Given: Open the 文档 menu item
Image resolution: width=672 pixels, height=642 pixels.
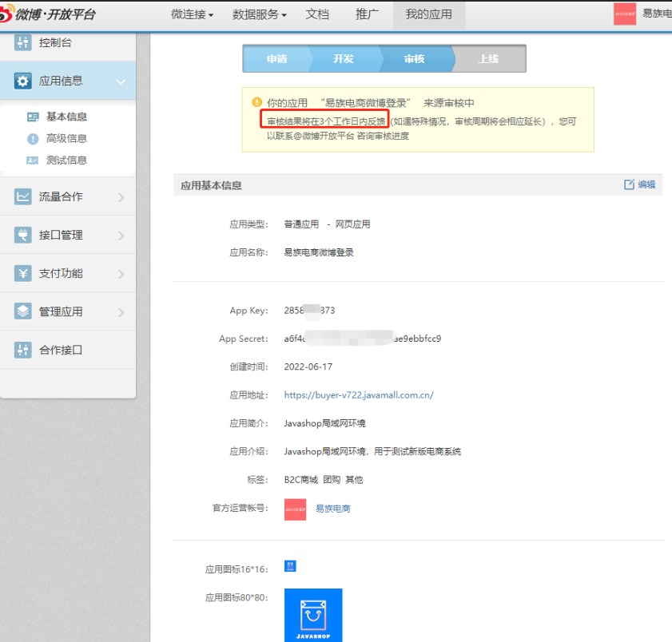Looking at the screenshot, I should tap(317, 14).
